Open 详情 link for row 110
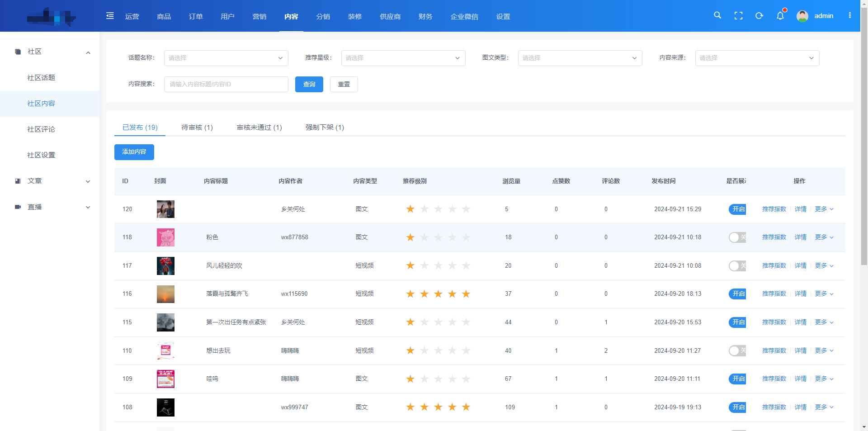This screenshot has width=868, height=431. (x=801, y=350)
